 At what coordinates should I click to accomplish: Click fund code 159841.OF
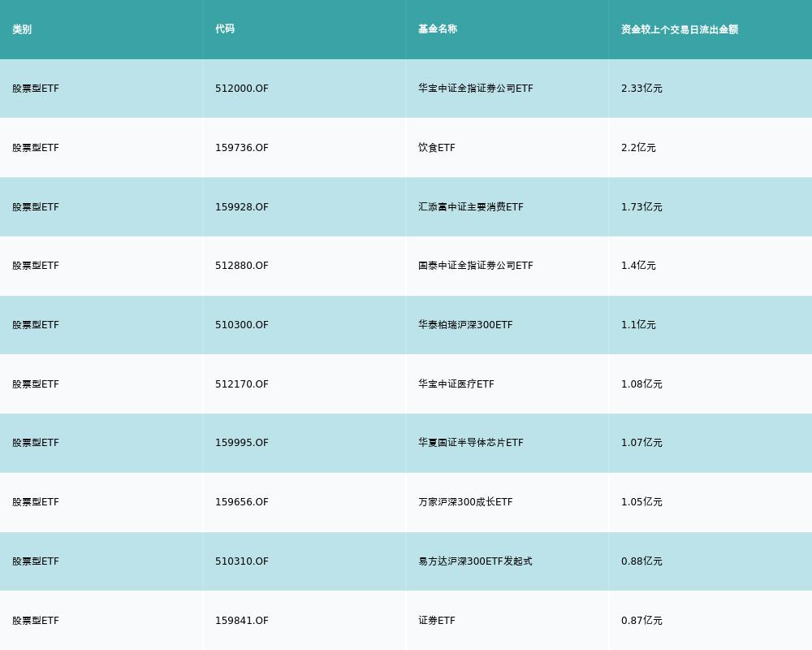click(x=242, y=621)
